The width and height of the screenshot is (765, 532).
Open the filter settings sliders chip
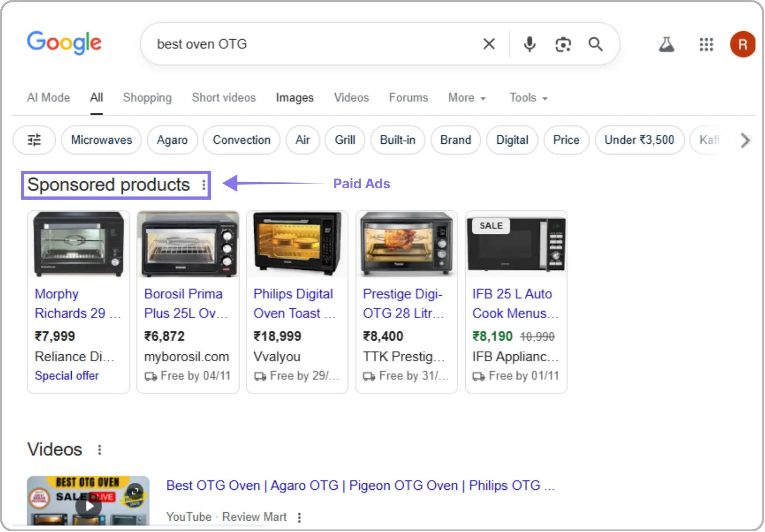point(34,140)
